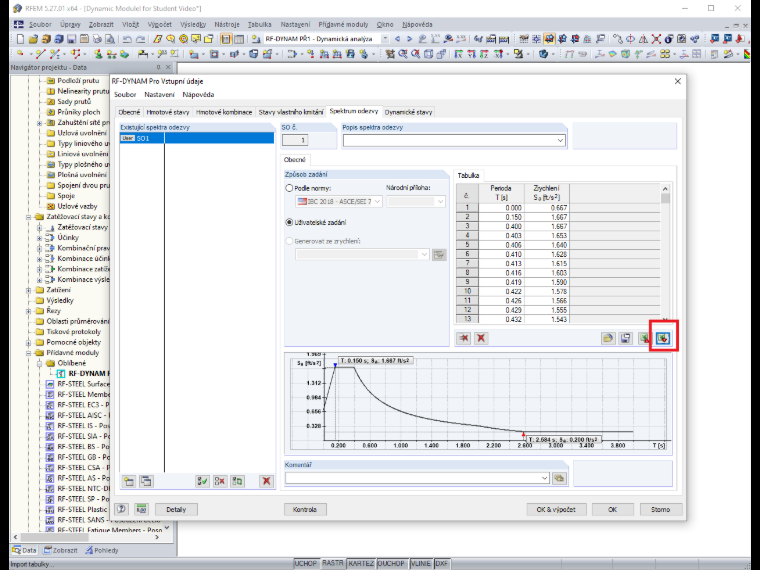Screen dimensions: 760x570
Task: Click the new file icon in main toolbar
Action: point(20,39)
